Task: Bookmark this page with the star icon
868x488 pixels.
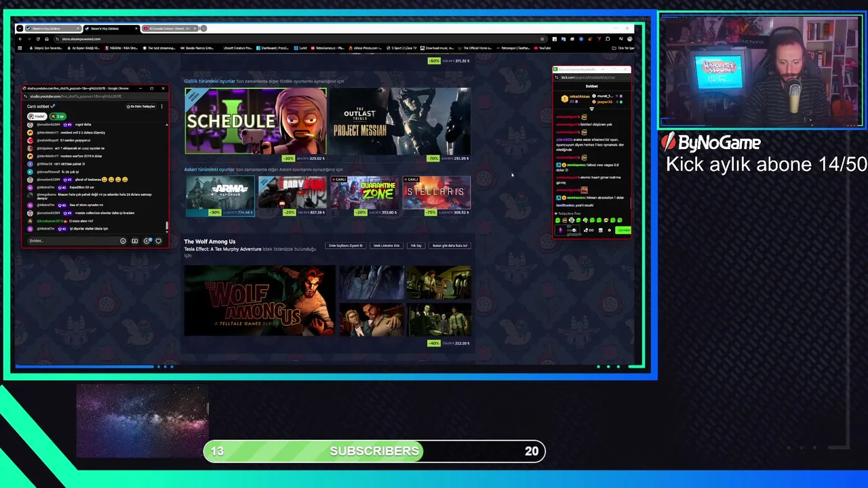Action: coord(542,39)
